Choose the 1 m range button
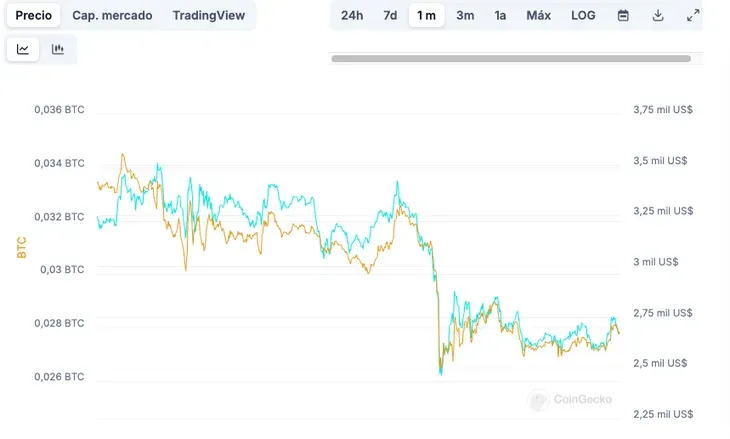The width and height of the screenshot is (730, 439). click(427, 16)
